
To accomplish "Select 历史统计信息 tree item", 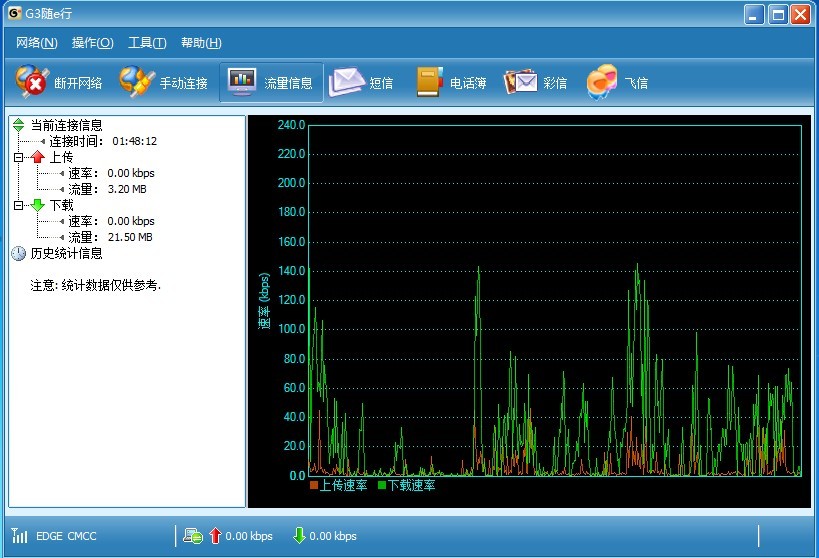I will point(66,253).
